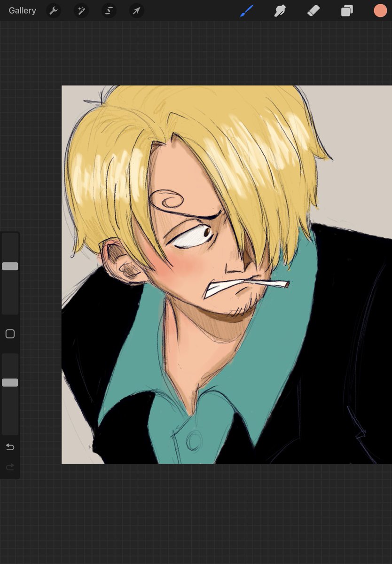Select the Transform arrow tool
The width and height of the screenshot is (392, 564).
[x=137, y=10]
